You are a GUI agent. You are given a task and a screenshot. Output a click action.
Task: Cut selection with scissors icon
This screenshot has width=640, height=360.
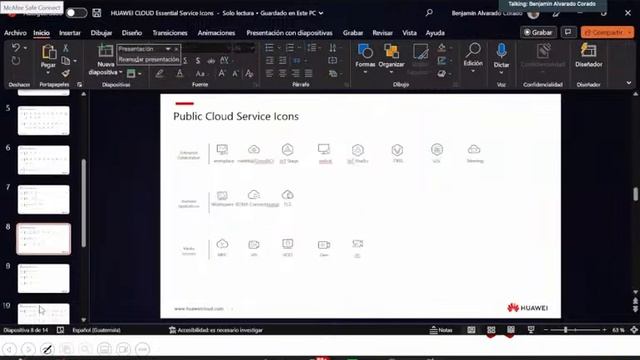click(x=66, y=48)
